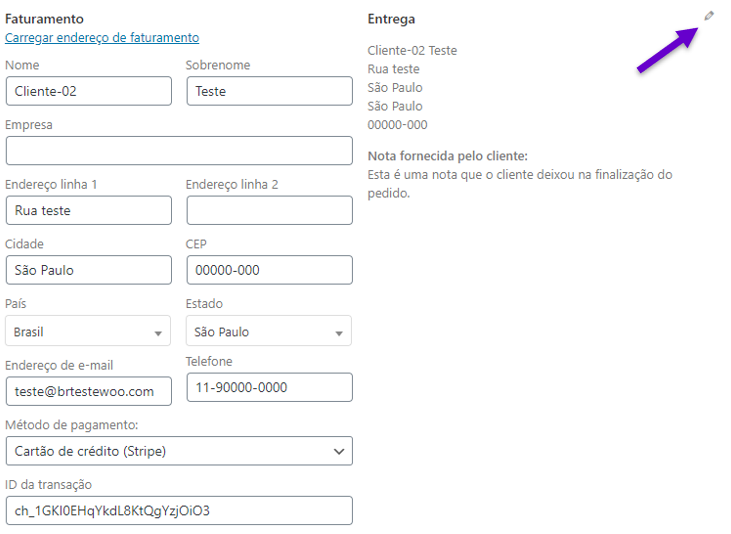
Task: Focus the Nome field containing Cliente-02
Action: pyautogui.click(x=89, y=91)
